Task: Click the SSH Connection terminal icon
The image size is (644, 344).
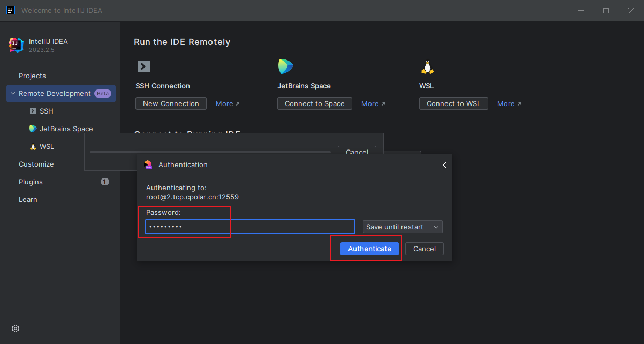Action: [x=144, y=66]
